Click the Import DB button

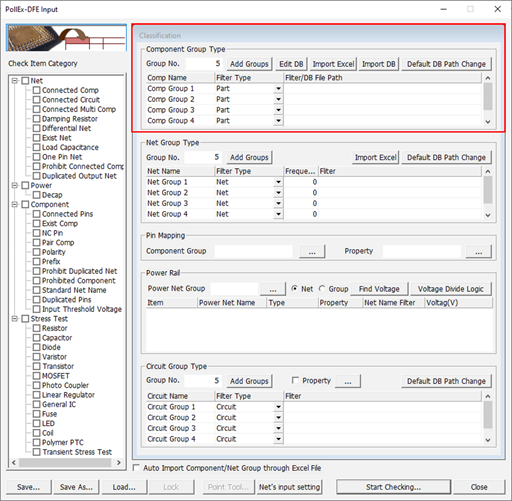[379, 64]
